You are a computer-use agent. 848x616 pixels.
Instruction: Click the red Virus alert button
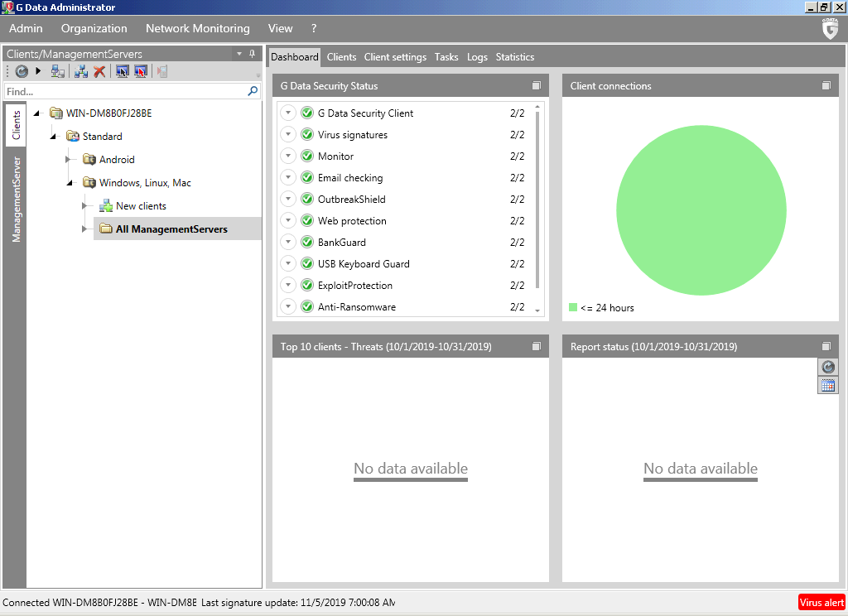821,603
